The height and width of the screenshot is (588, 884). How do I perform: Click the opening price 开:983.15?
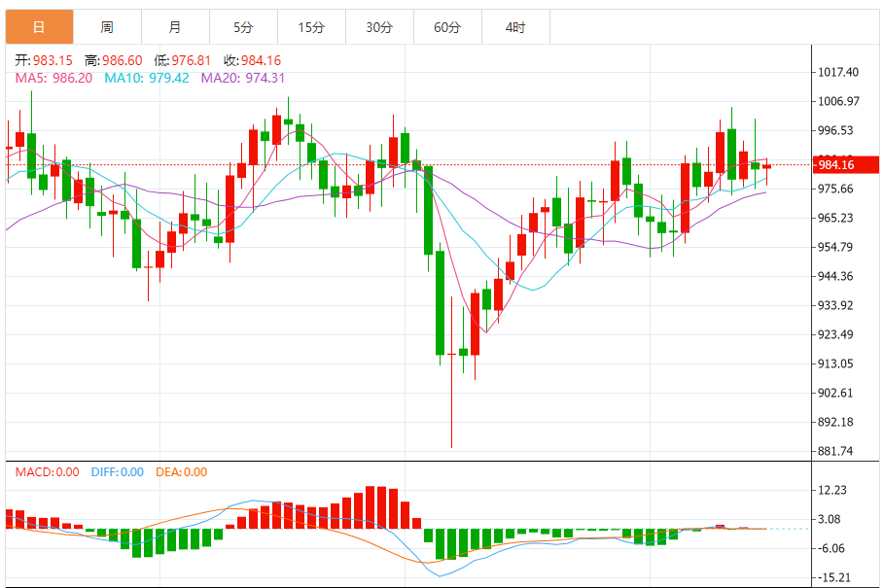tap(44, 60)
